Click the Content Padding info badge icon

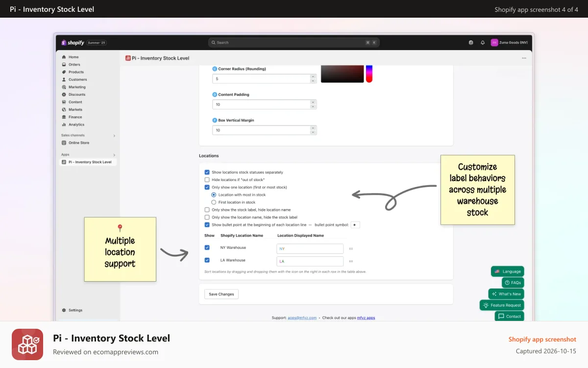pos(215,94)
